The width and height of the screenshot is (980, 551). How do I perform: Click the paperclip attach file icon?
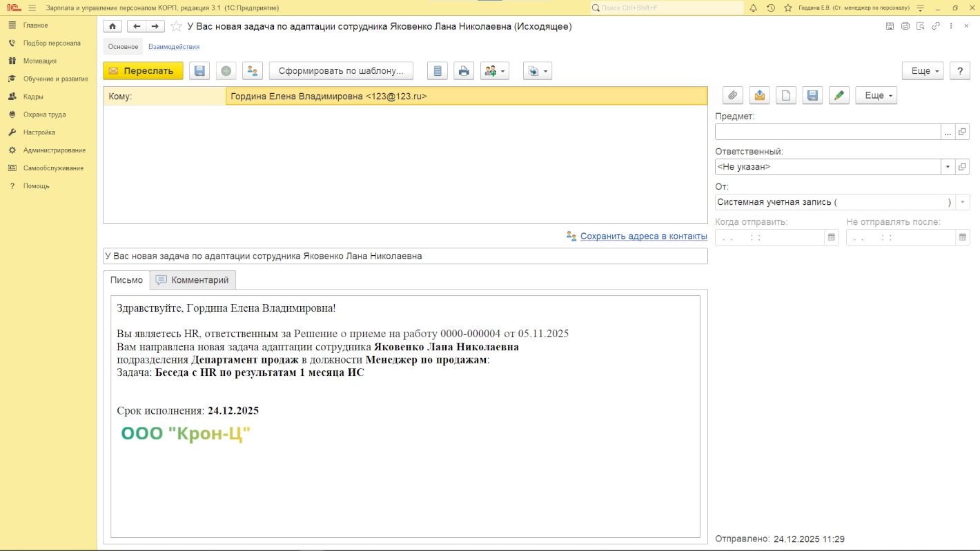(733, 95)
